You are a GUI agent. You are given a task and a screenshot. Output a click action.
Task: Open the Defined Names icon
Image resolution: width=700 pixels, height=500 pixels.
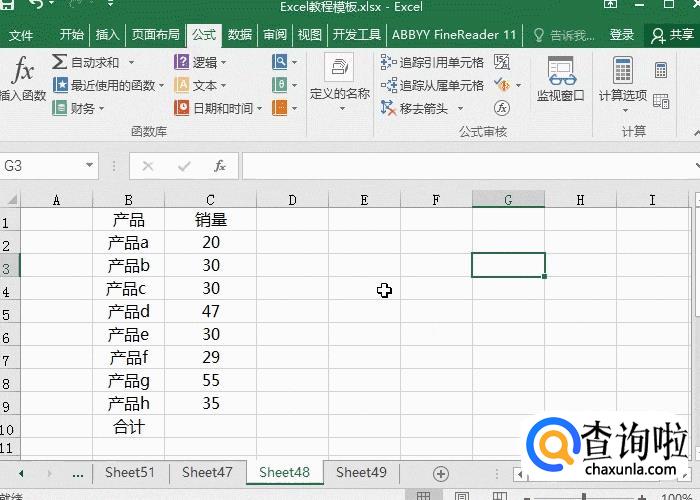click(339, 67)
